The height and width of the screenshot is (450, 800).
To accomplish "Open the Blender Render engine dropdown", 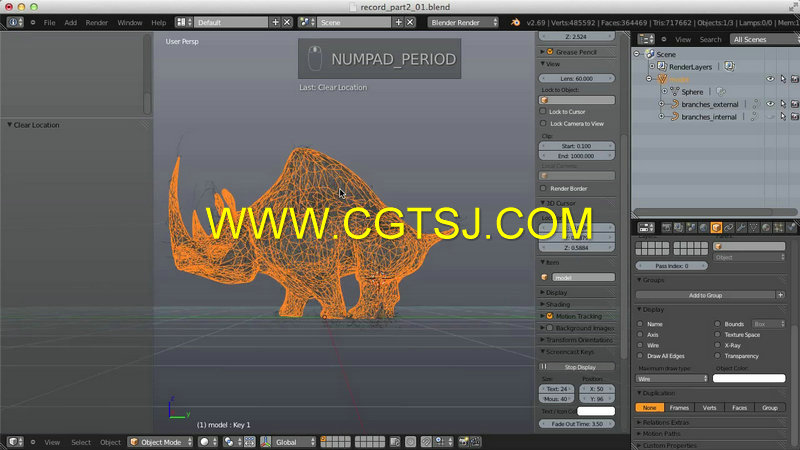I will tap(463, 22).
